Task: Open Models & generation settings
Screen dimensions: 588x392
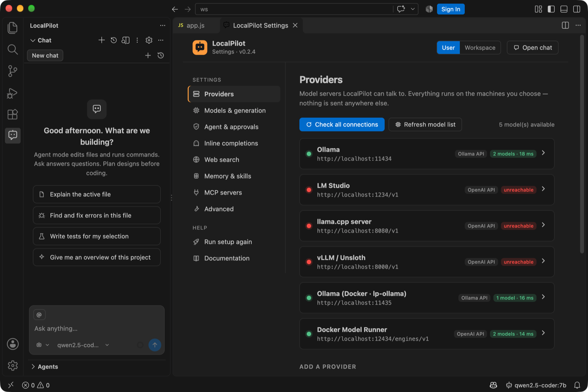Action: 234,111
